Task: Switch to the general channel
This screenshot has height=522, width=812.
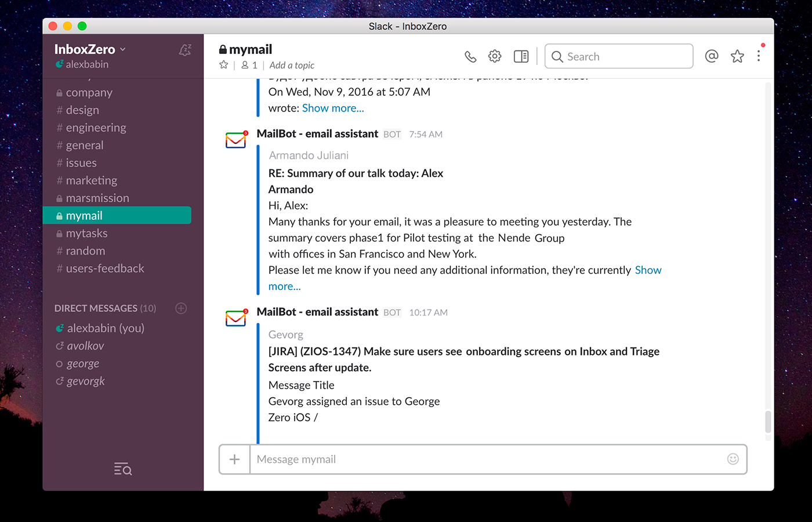Action: [85, 145]
